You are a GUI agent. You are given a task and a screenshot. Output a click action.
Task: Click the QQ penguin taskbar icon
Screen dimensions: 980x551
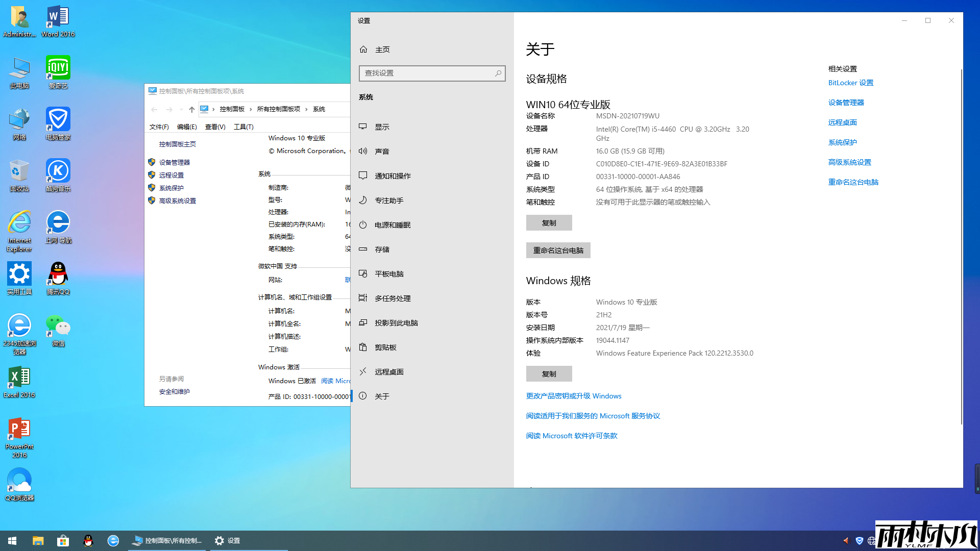(x=88, y=541)
